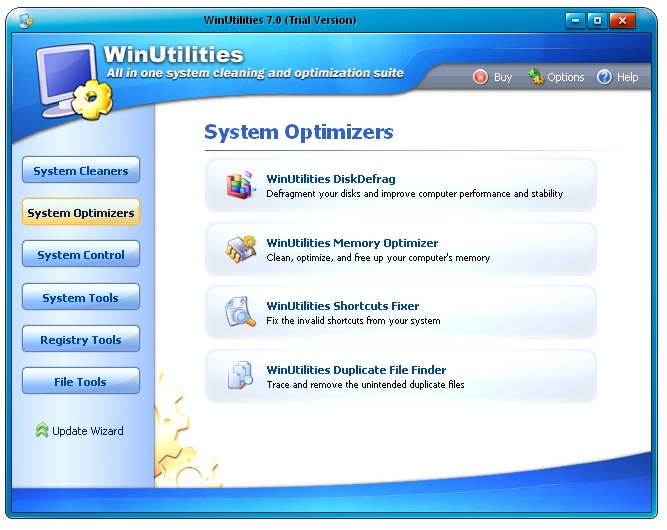
Task: Open the System Cleaners section
Action: click(81, 170)
